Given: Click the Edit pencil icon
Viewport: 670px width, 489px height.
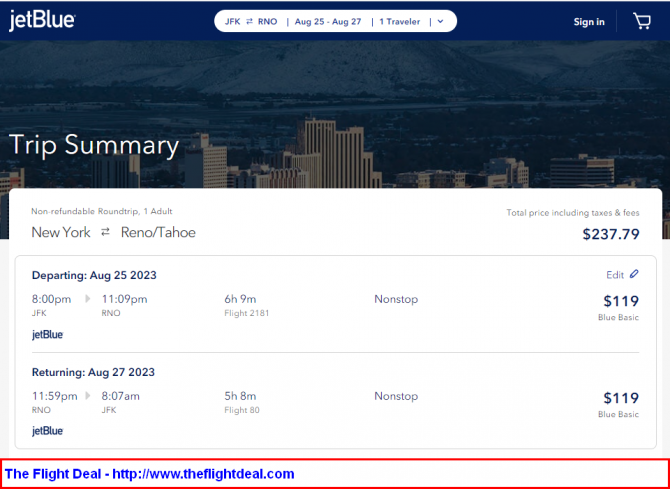Looking at the screenshot, I should 634,274.
